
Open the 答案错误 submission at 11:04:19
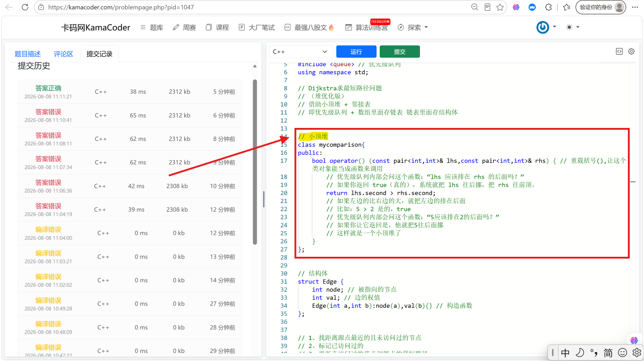point(130,209)
